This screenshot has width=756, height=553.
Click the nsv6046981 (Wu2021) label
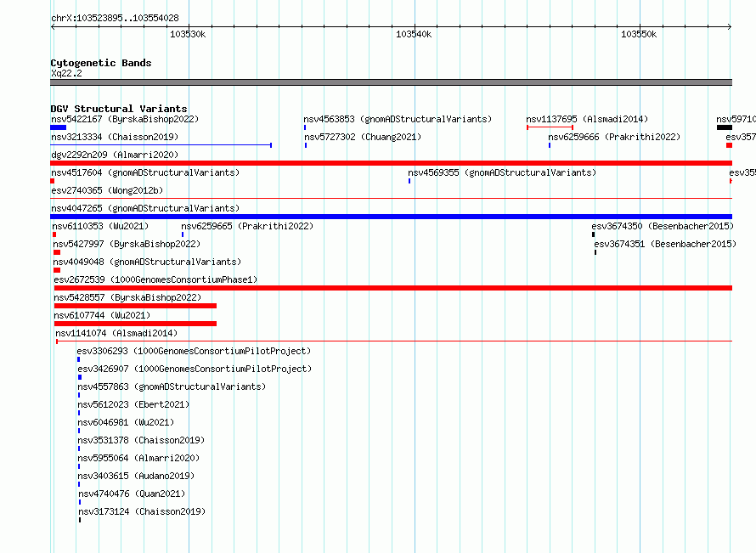(126, 422)
